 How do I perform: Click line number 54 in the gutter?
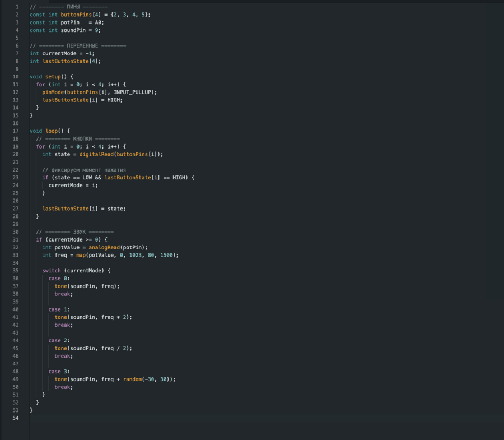(15, 418)
